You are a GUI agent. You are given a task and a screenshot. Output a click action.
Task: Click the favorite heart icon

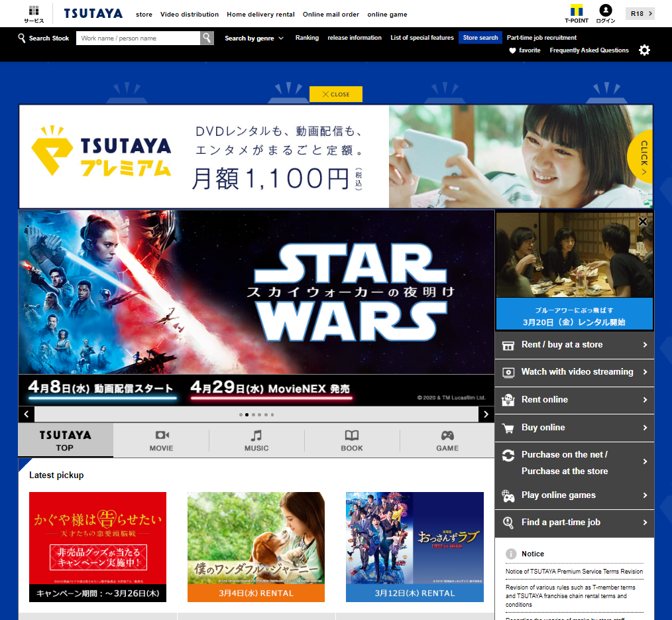coord(512,50)
